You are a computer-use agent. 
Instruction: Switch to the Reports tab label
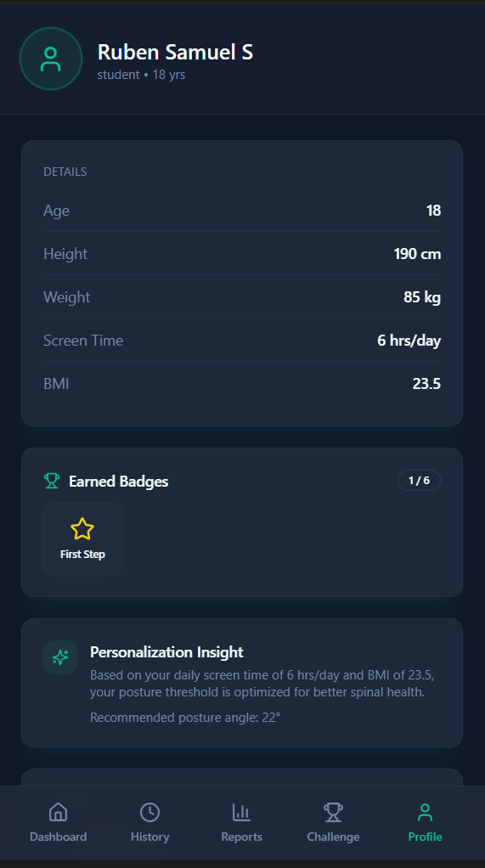click(241, 837)
